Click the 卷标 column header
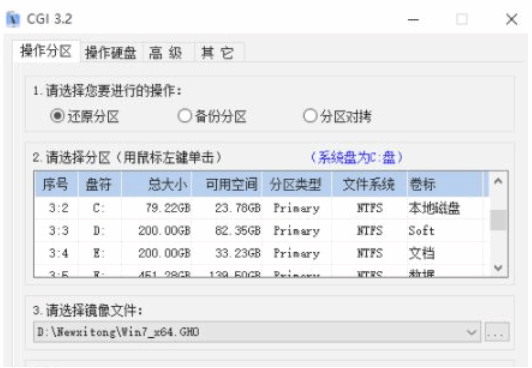This screenshot has width=532, height=368. 444,185
